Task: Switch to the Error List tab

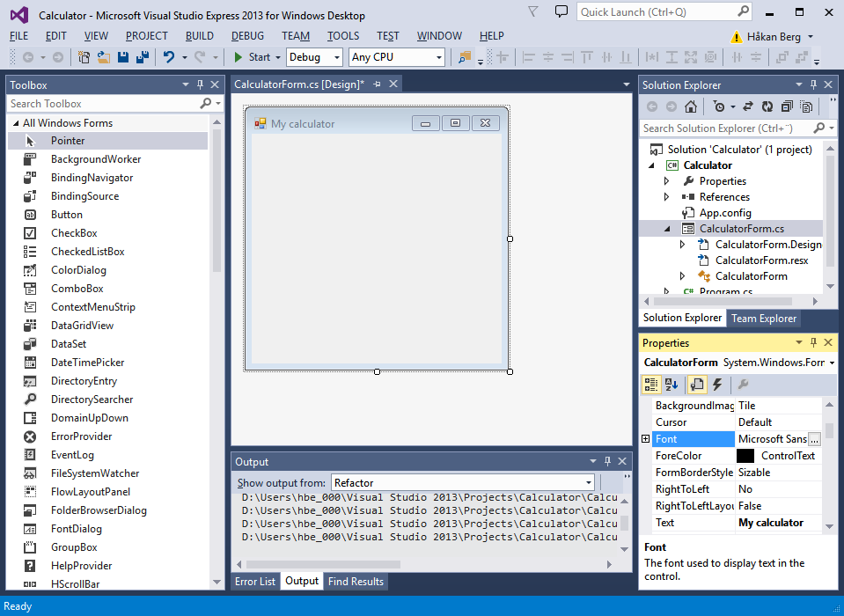Action: coord(255,582)
